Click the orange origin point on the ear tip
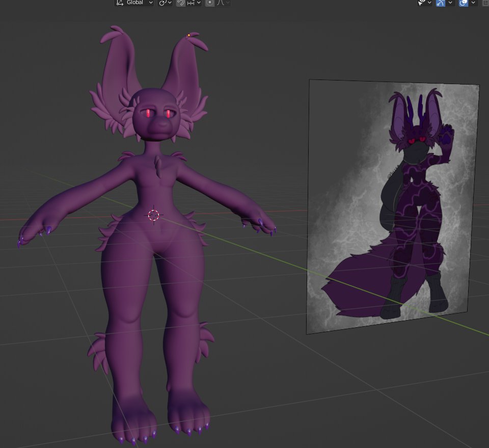The image size is (489, 448). 188,35
